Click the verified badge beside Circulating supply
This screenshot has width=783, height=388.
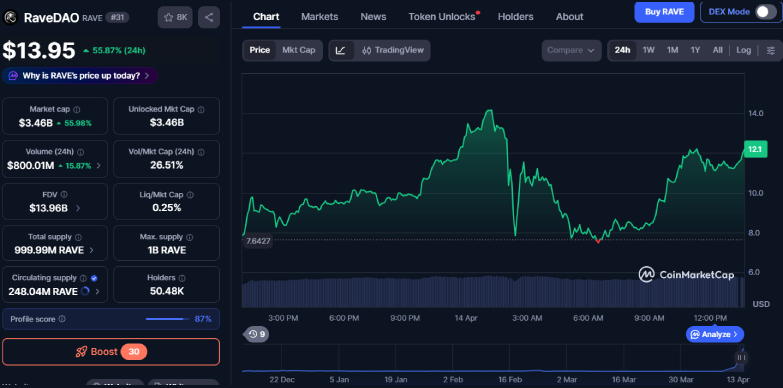point(94,278)
